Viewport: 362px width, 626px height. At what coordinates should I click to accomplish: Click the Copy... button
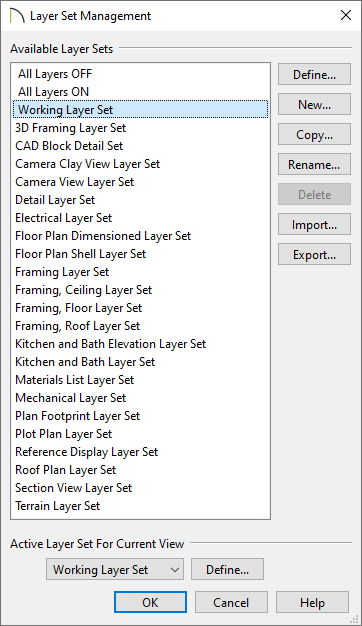click(315, 134)
